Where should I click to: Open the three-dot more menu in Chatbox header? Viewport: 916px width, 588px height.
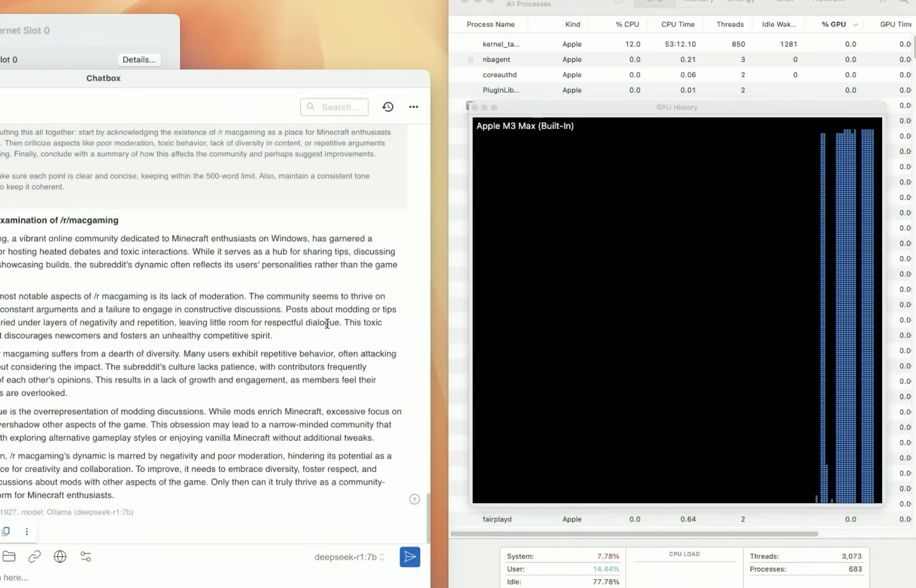(414, 107)
